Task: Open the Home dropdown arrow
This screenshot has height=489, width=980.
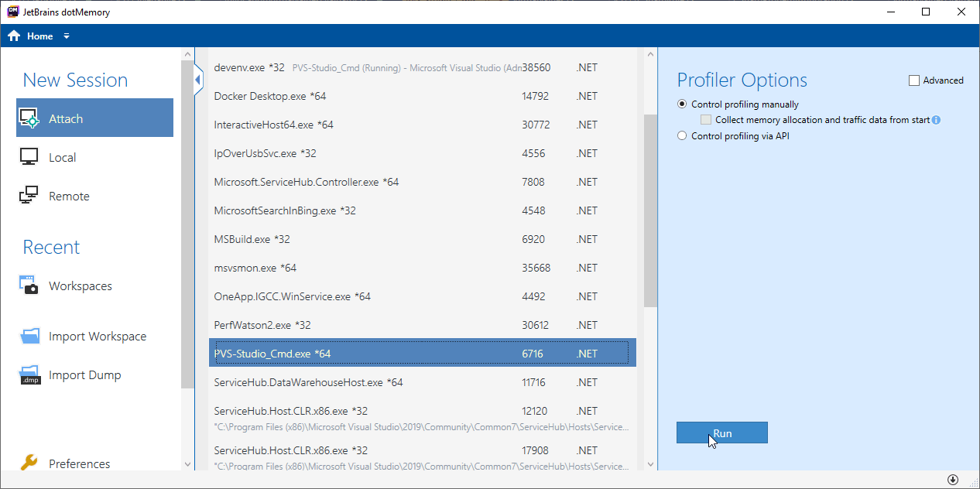Action: [67, 36]
